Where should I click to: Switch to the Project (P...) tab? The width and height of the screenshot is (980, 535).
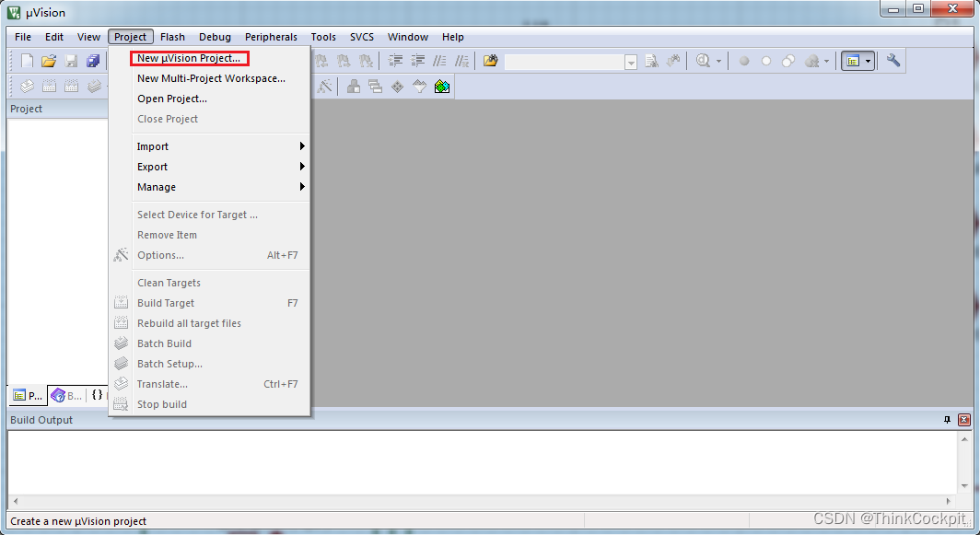(x=29, y=396)
